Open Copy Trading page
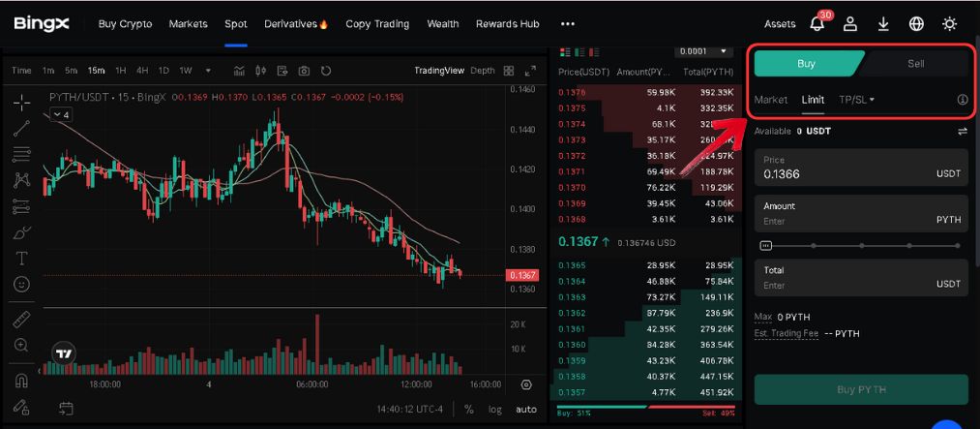 (x=377, y=24)
